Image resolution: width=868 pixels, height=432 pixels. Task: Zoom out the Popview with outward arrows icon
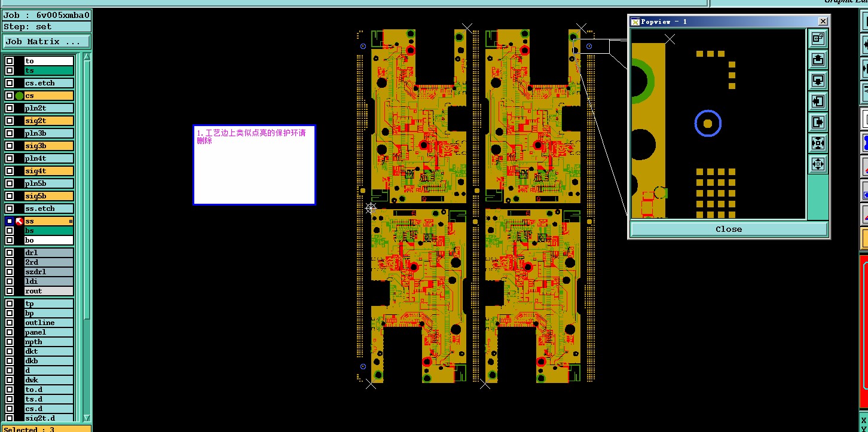818,164
